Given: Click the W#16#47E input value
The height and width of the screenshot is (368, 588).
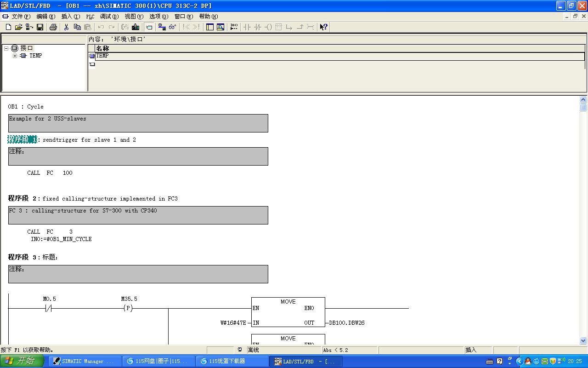Looking at the screenshot, I should [x=233, y=323].
